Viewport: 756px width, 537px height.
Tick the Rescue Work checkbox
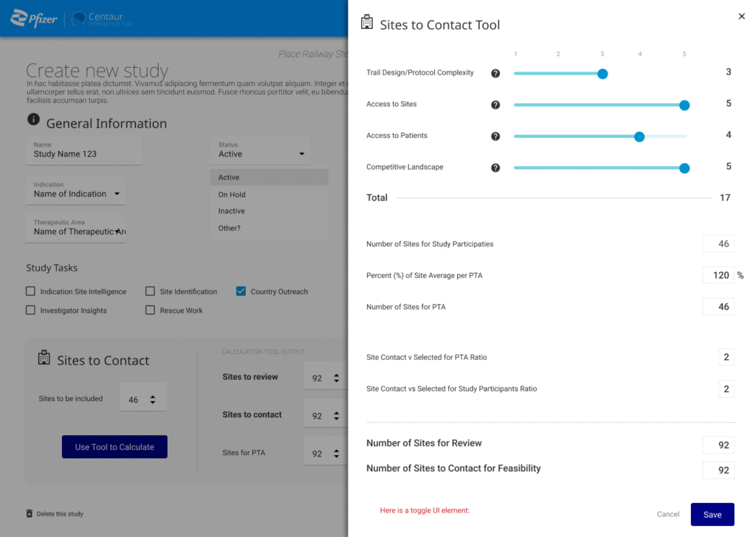point(150,311)
